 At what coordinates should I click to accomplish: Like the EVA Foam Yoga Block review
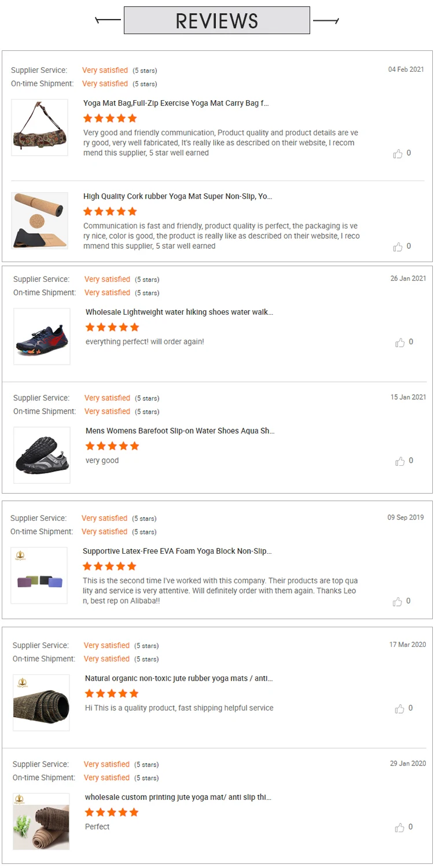pyautogui.click(x=398, y=602)
